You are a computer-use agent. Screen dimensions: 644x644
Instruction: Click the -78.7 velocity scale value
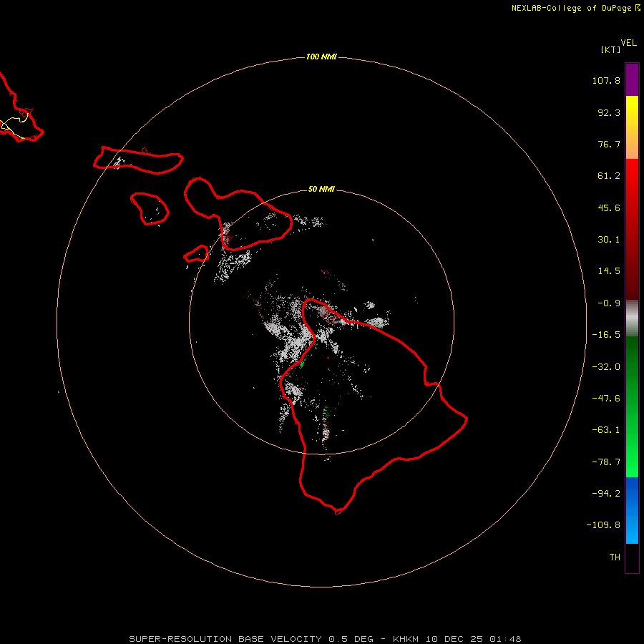[606, 462]
